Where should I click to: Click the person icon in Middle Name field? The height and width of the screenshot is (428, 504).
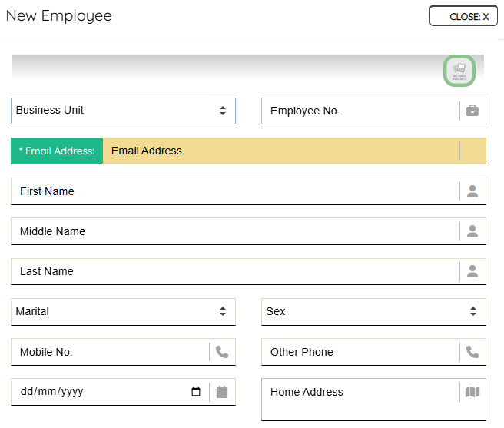coord(472,231)
